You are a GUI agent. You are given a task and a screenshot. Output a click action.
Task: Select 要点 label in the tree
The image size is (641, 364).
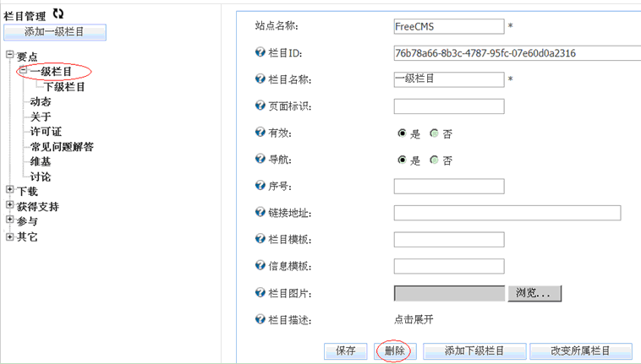(27, 57)
